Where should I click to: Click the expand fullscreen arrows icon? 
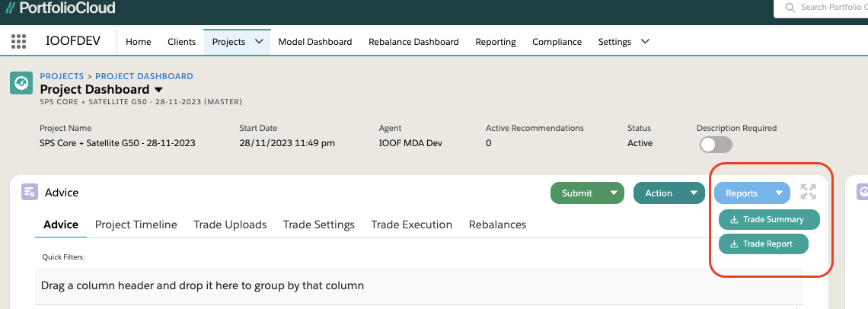tap(808, 193)
